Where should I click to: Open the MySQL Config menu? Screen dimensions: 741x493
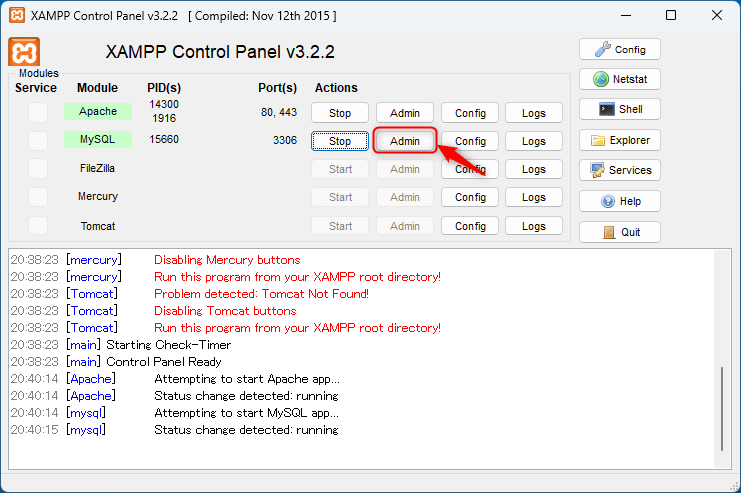pyautogui.click(x=470, y=141)
